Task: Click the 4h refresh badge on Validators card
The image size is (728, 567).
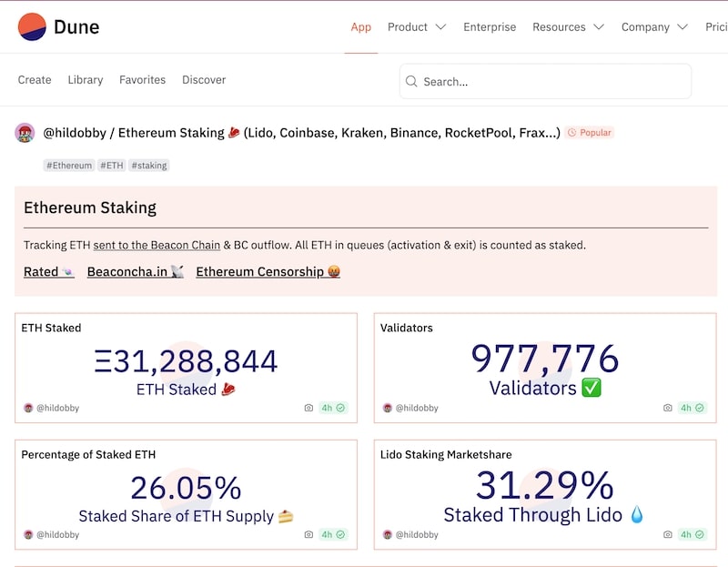Action: (693, 408)
